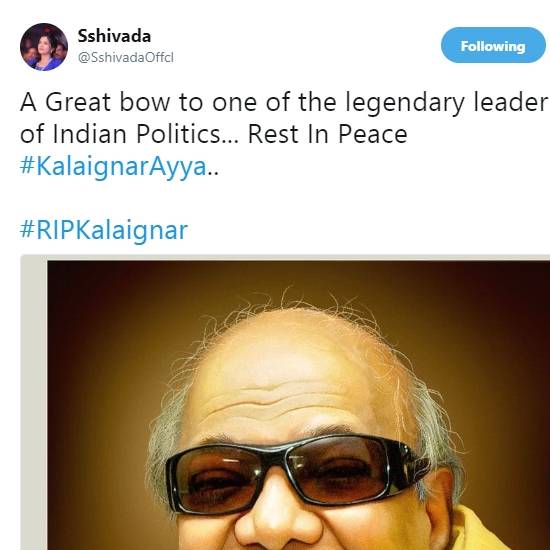This screenshot has width=550, height=550.
Task: Click the words 'Rest In Peace' in the tweet
Action: [x=327, y=134]
